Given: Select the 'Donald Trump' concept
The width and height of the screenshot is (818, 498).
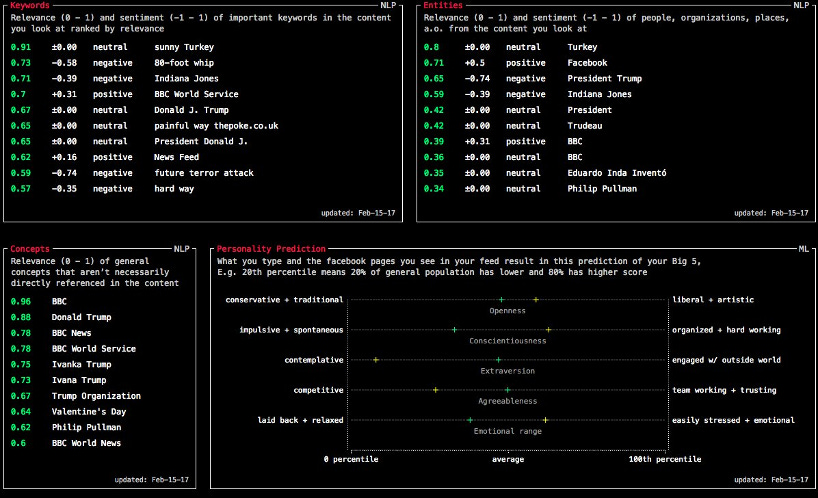Looking at the screenshot, I should 81,317.
